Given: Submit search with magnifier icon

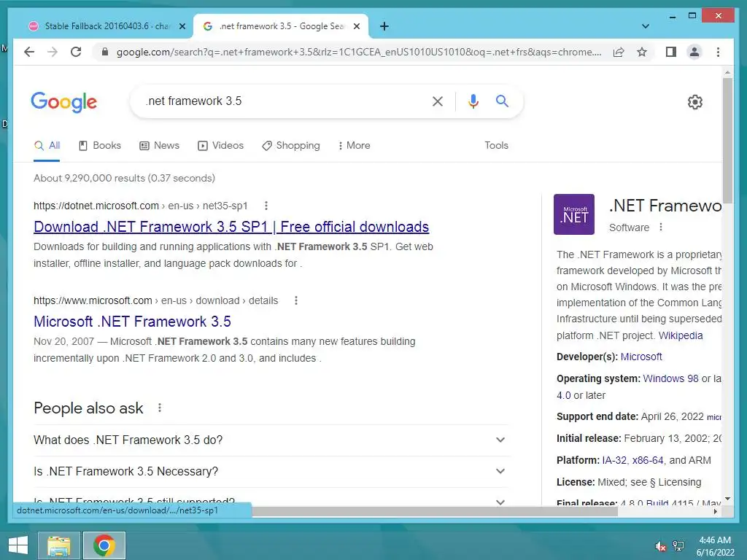Looking at the screenshot, I should pyautogui.click(x=502, y=101).
